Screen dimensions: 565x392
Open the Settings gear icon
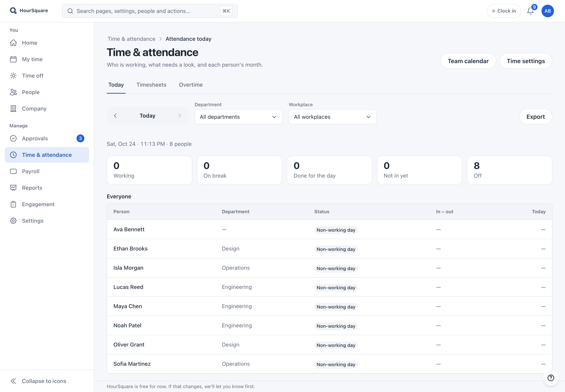(x=13, y=220)
